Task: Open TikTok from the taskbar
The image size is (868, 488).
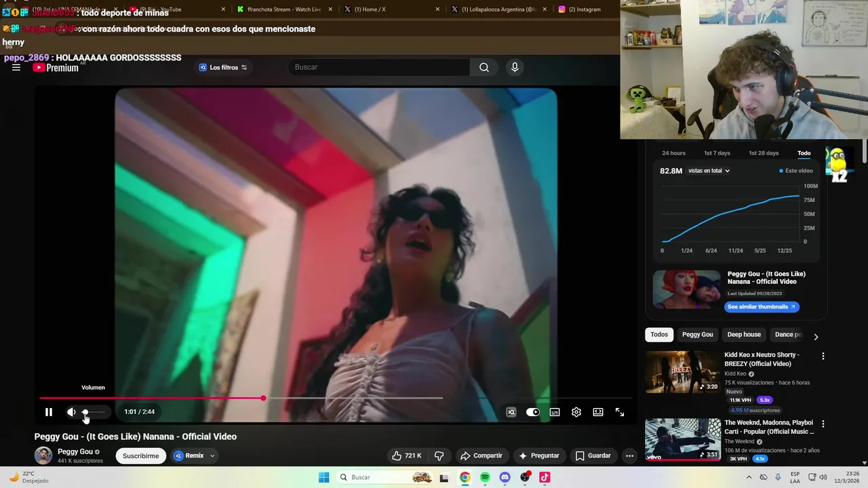Action: pos(545,477)
